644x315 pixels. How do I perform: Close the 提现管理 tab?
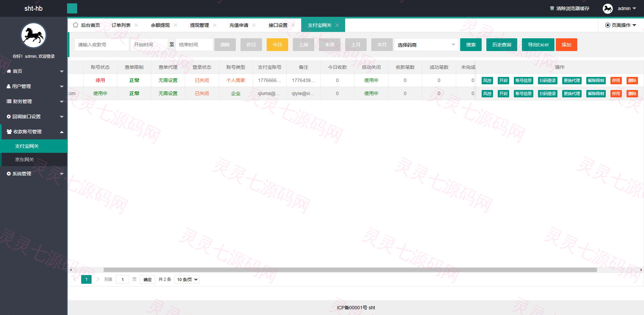pos(215,25)
